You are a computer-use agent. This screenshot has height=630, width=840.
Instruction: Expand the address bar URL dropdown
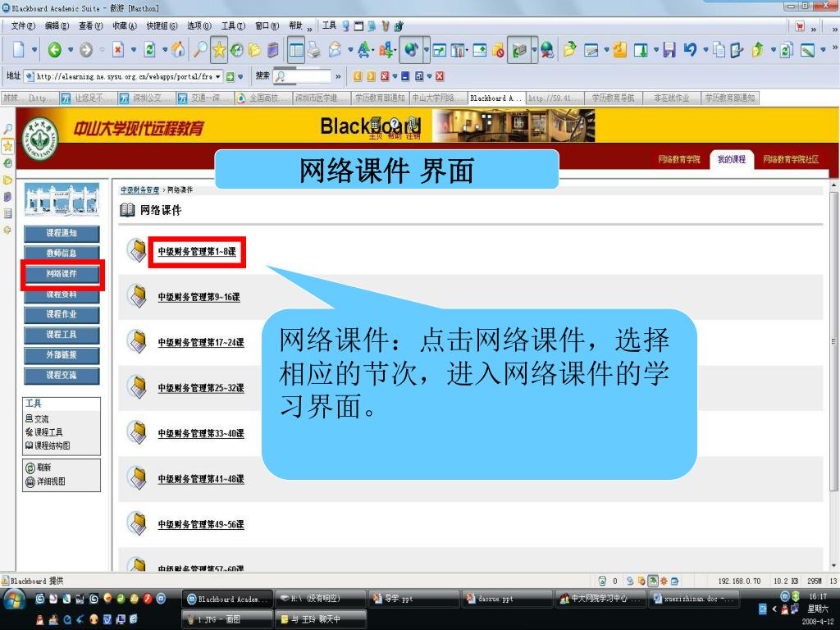(x=218, y=76)
